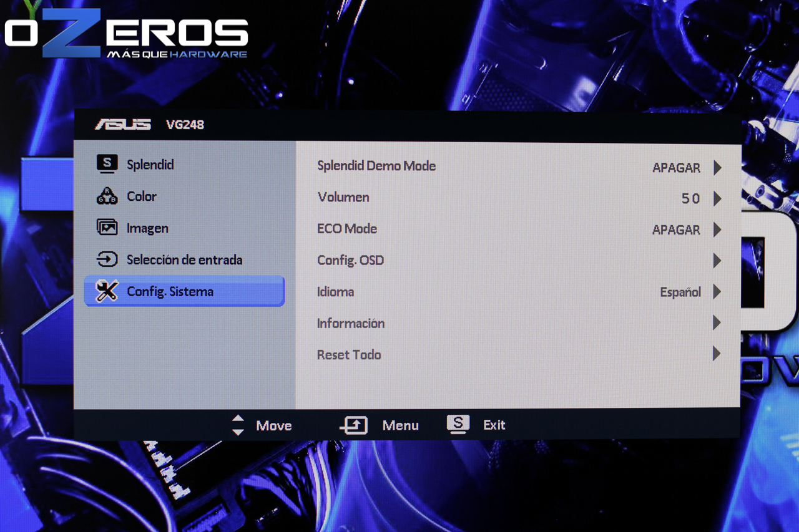Viewport: 799px width, 532px height.
Task: Click the Selección de entrada arrow icon
Action: tap(107, 259)
